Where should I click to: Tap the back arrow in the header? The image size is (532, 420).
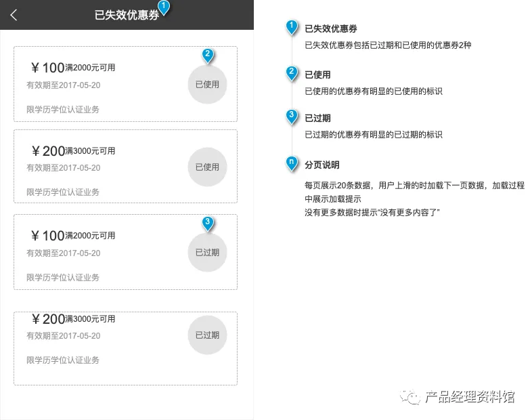(14, 15)
